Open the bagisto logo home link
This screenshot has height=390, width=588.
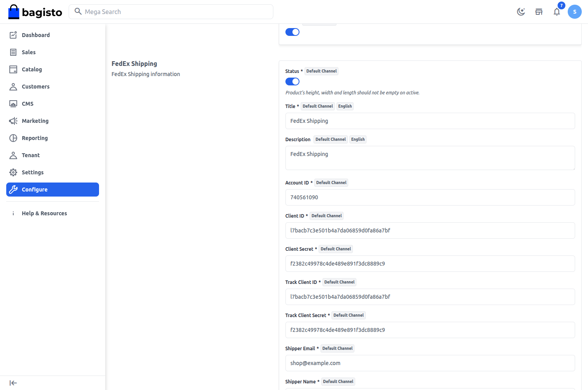pyautogui.click(x=35, y=12)
